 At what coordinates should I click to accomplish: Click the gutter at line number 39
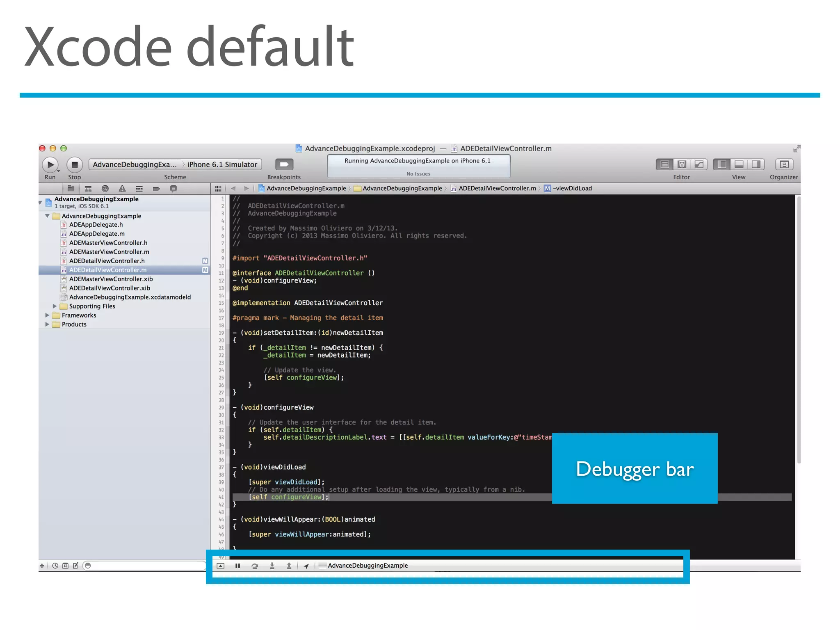click(x=221, y=482)
